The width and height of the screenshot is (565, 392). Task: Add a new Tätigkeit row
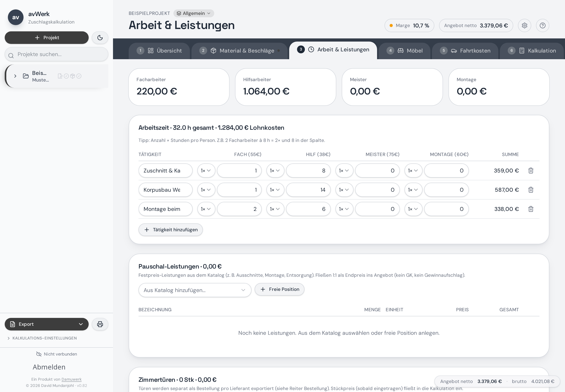pyautogui.click(x=171, y=230)
